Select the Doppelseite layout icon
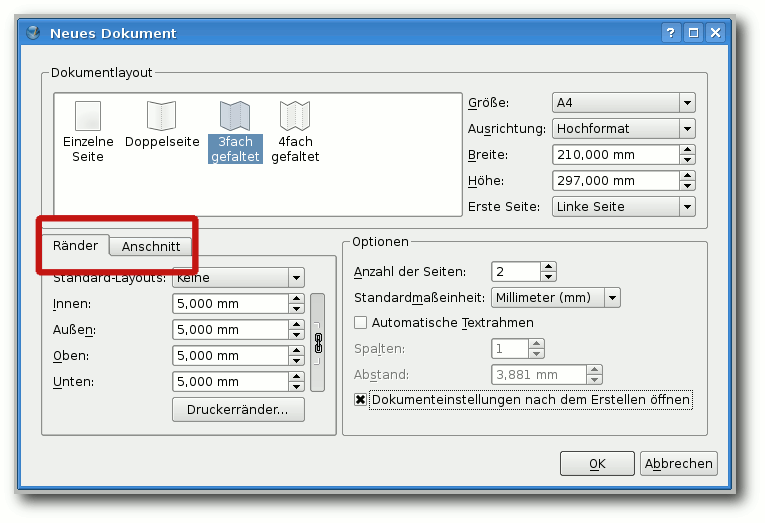 click(161, 116)
